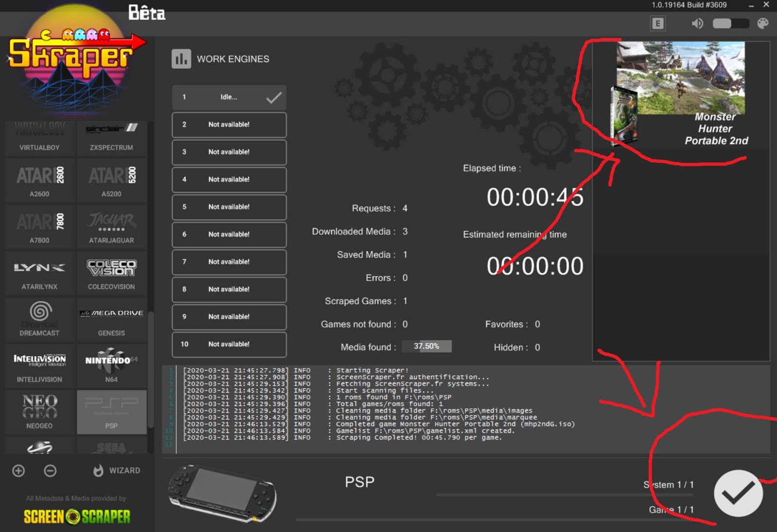This screenshot has width=777, height=532.
Task: Click work engine 2 Not available
Action: (x=229, y=125)
